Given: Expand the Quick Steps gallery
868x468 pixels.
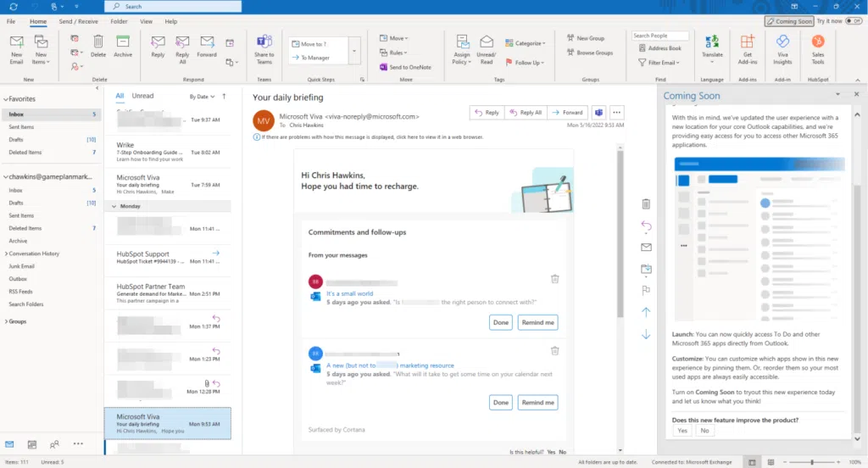Looking at the screenshot, I should pos(354,51).
